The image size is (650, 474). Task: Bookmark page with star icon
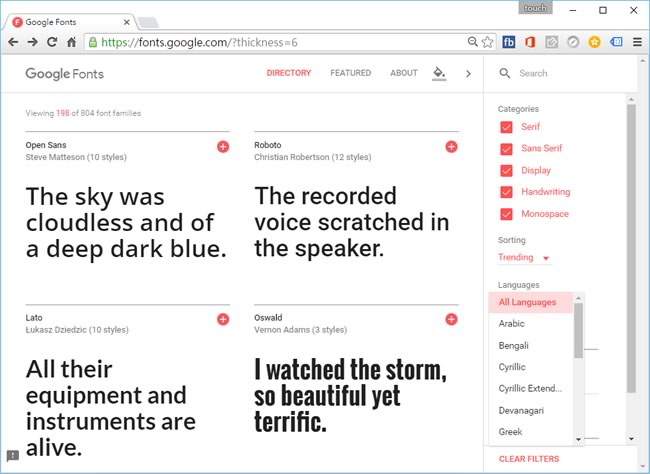(488, 42)
